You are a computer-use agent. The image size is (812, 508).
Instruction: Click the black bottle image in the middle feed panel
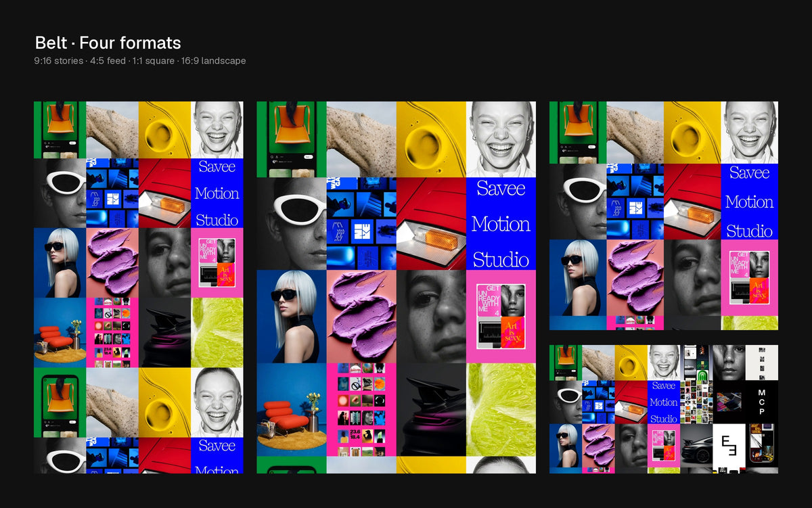431,409
